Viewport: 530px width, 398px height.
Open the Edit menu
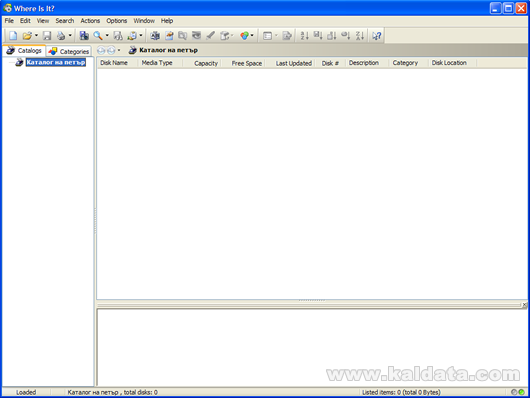25,21
